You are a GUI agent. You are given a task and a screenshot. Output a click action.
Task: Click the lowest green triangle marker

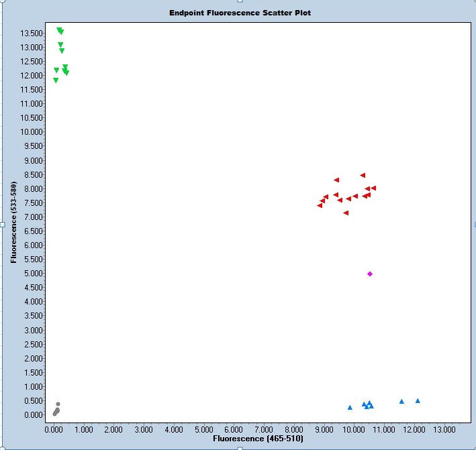pyautogui.click(x=56, y=80)
